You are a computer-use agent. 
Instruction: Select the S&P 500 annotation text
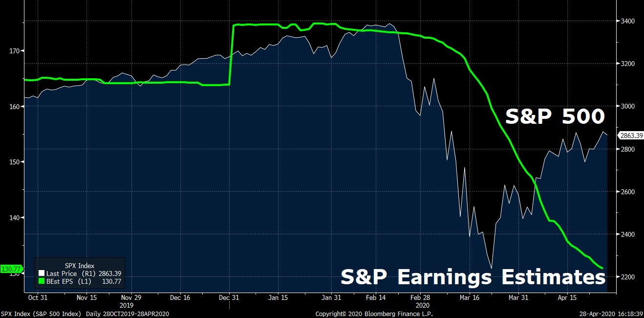point(555,117)
